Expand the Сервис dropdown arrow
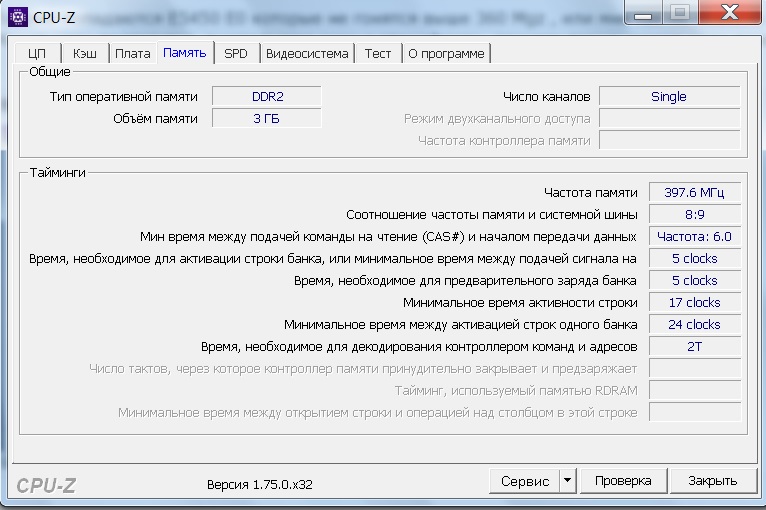The height and width of the screenshot is (510, 766). point(568,481)
